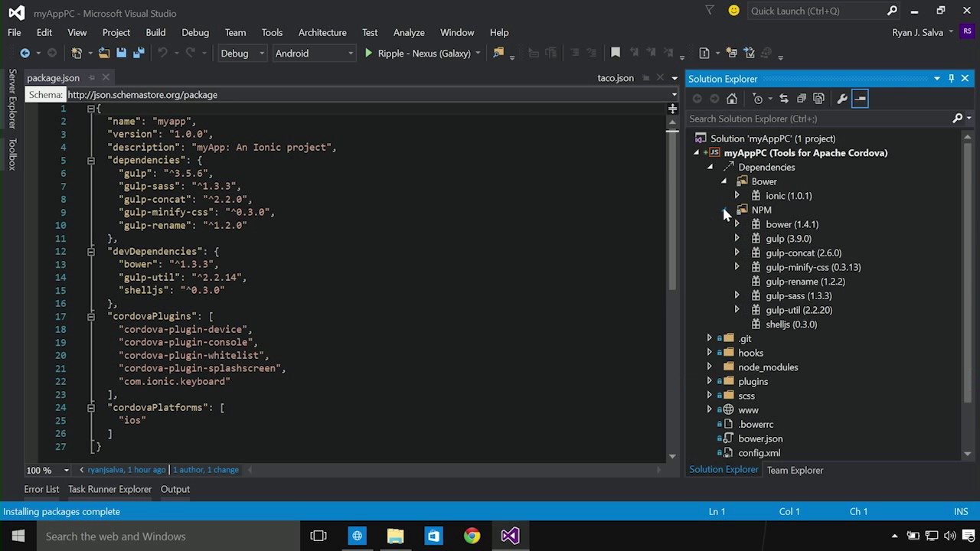Collapse the cordovaPlugins block at line 17
Image resolution: width=980 pixels, height=551 pixels.
[90, 316]
